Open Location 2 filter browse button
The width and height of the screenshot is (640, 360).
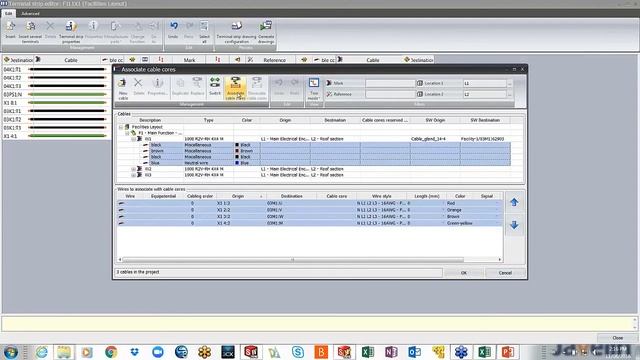[x=509, y=94]
